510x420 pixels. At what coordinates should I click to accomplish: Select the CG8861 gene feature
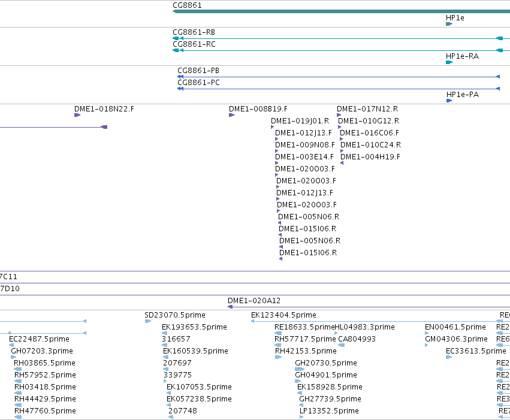(x=341, y=11)
